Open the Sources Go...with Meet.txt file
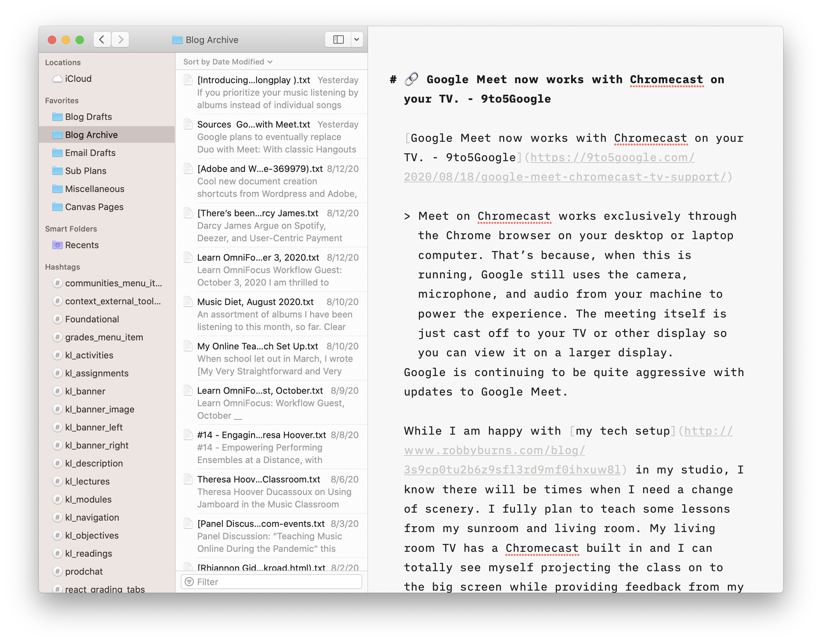Screen dimensions: 822x644 (271, 137)
